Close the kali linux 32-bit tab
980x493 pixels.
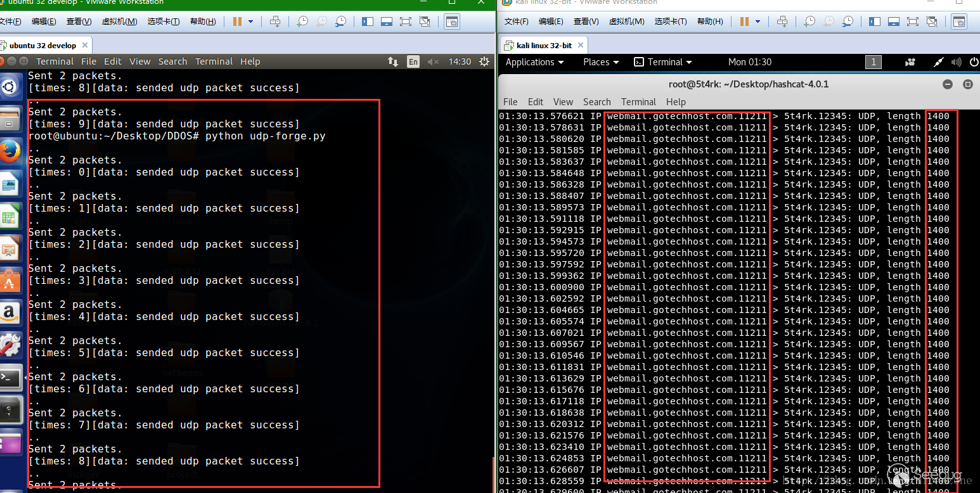(580, 46)
